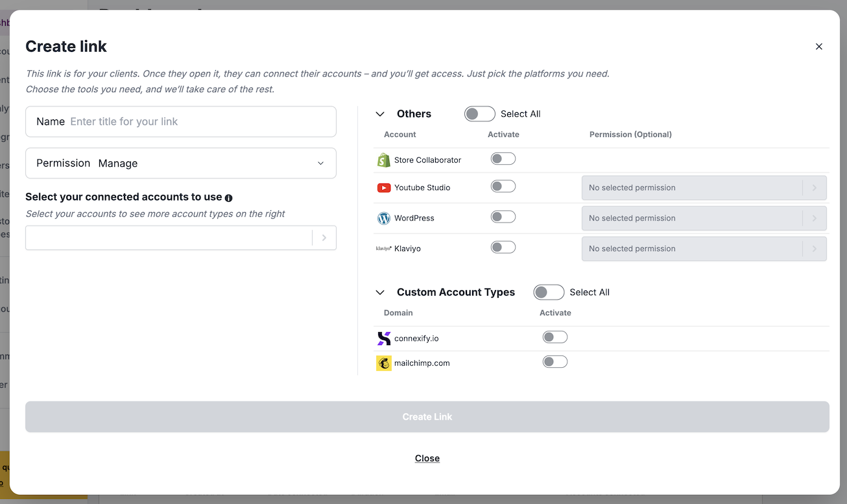Activate the mailchimp.com toggle
This screenshot has width=847, height=504.
(x=555, y=362)
